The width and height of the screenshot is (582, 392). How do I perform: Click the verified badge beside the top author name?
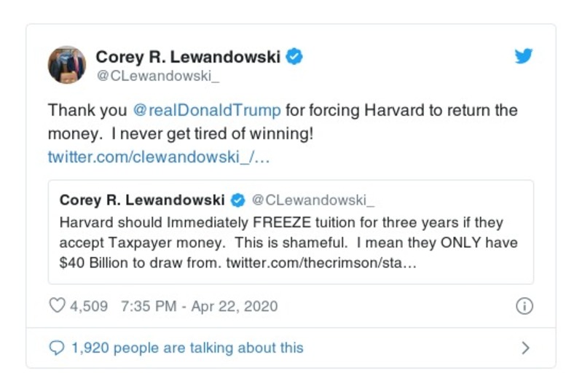point(294,57)
